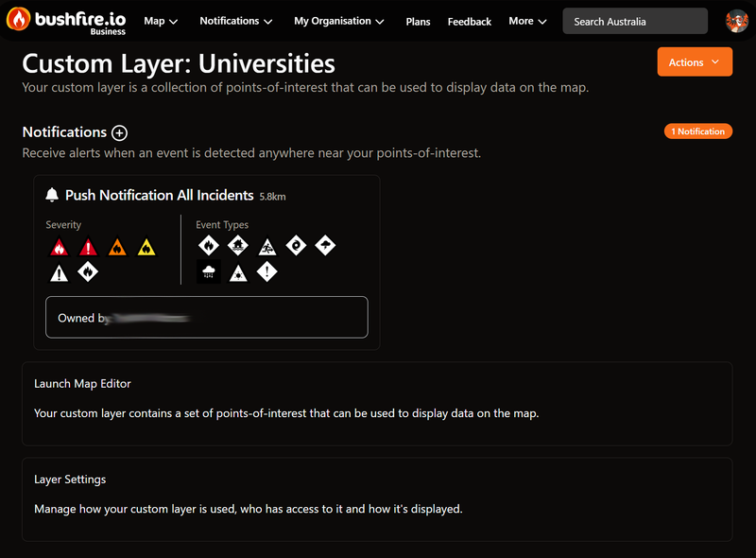Open the Map dropdown menu
756x558 pixels.
[x=161, y=21]
